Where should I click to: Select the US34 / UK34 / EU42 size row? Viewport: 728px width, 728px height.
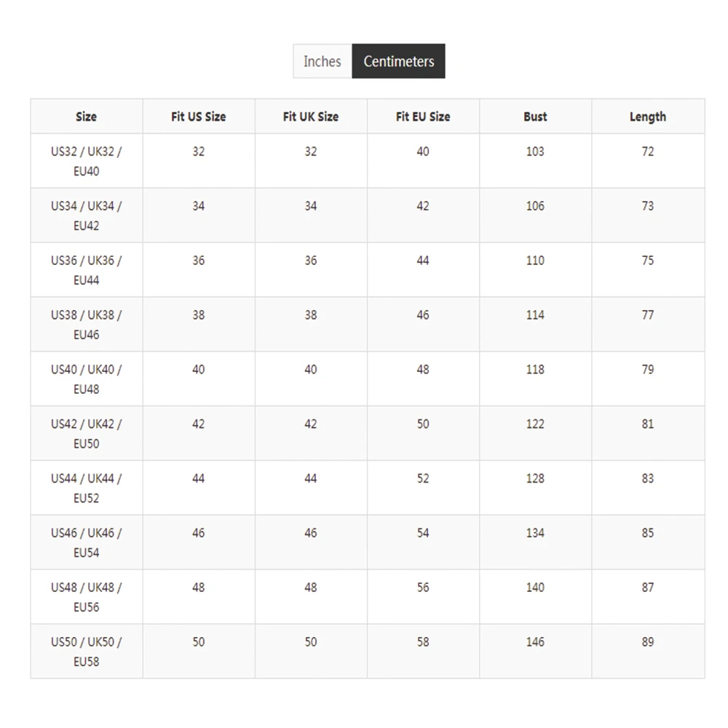(x=368, y=215)
